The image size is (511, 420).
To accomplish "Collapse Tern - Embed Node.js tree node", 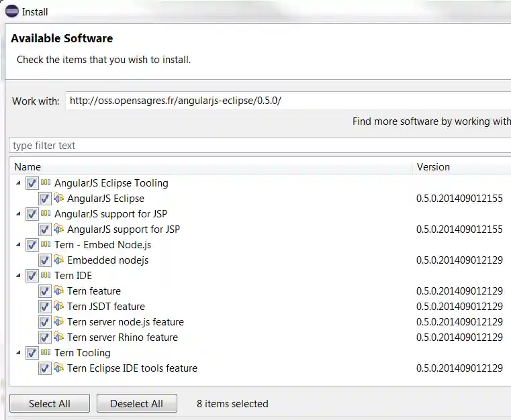I will click(18, 245).
